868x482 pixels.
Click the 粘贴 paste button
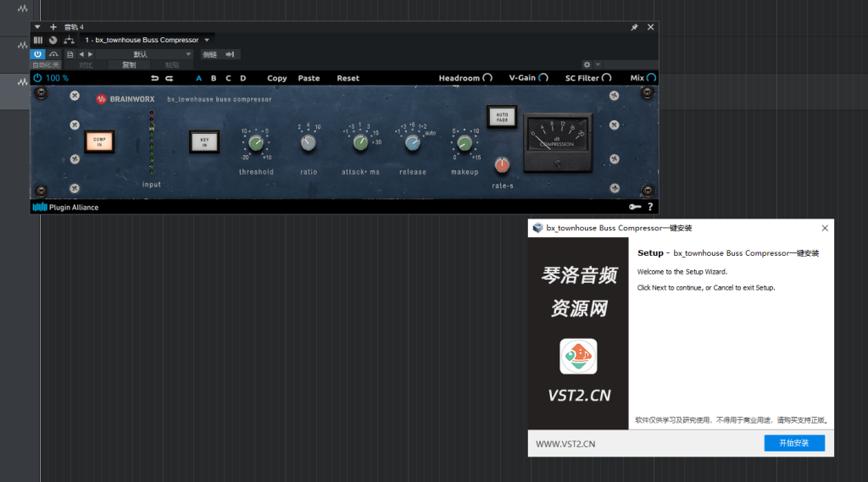pos(172,64)
